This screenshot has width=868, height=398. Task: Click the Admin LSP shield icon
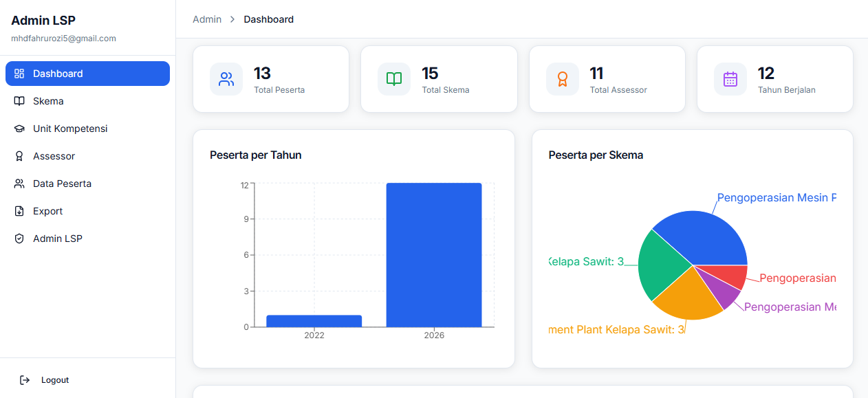(19, 239)
